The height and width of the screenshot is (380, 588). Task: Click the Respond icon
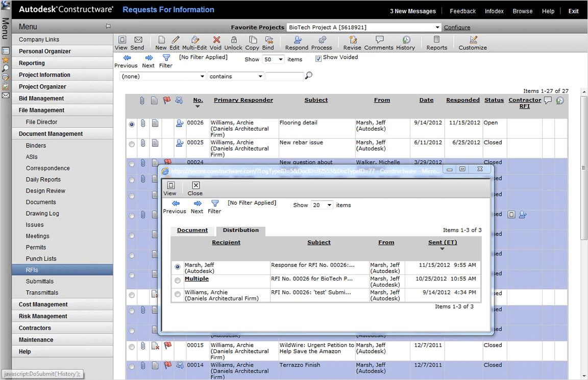click(x=298, y=40)
